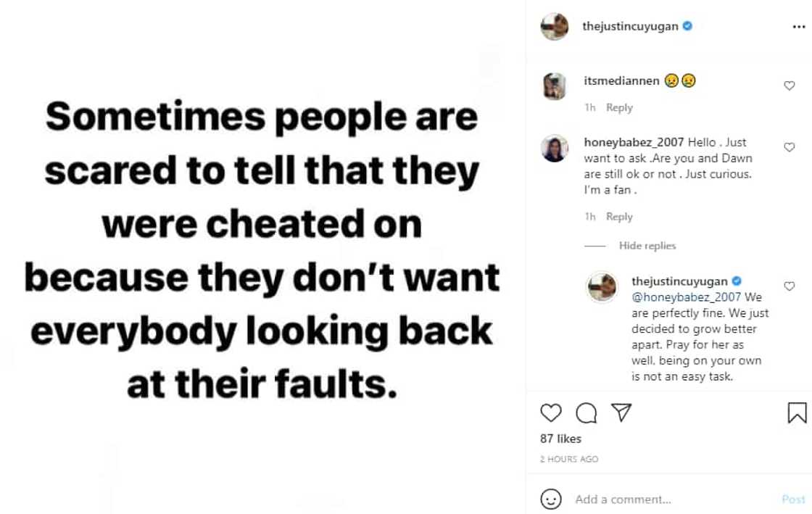The image size is (812, 514).
Task: Click the post author's header avatar
Action: point(555,27)
